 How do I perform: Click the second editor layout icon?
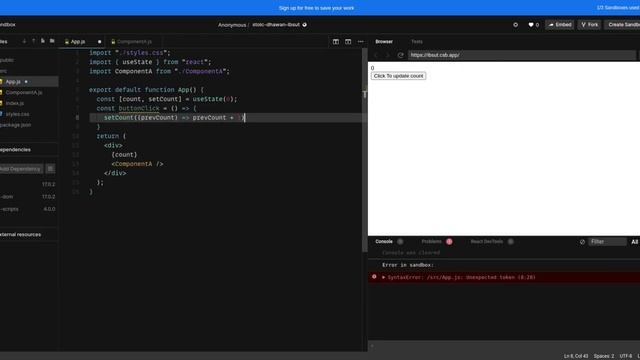click(348, 42)
